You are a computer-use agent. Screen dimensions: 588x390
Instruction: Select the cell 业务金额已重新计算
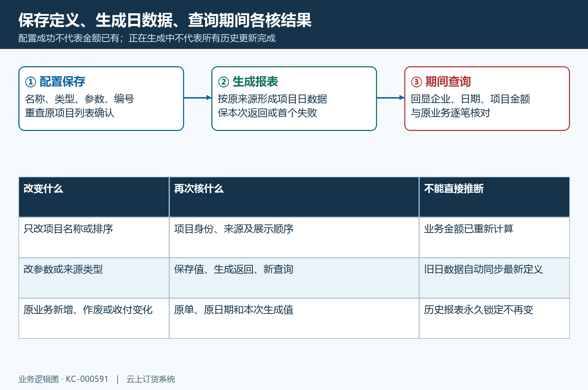coord(494,237)
